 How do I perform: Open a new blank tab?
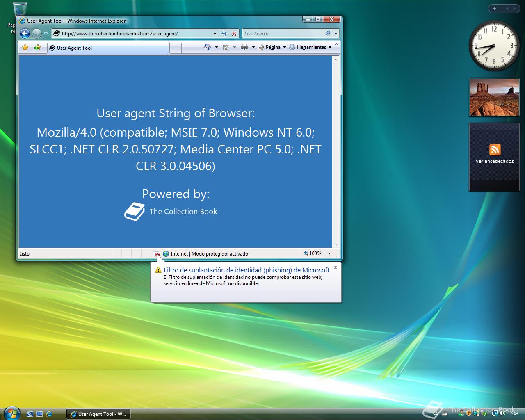(x=176, y=48)
